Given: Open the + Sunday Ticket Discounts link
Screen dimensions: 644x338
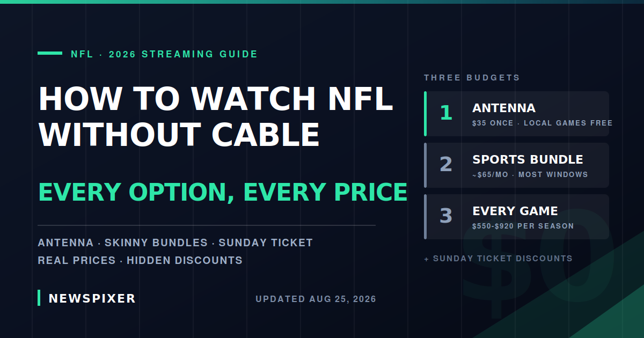Looking at the screenshot, I should coord(498,259).
